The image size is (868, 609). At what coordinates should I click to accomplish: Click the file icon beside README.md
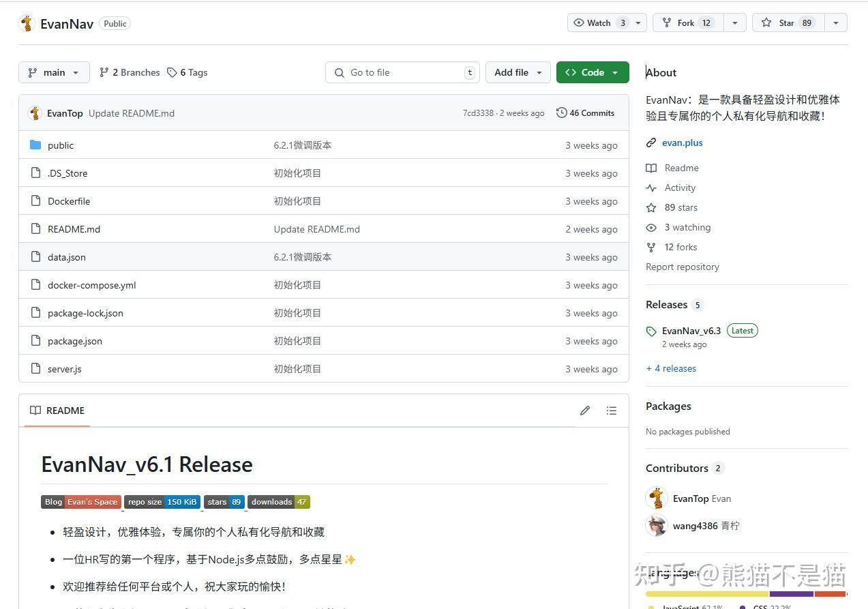(x=35, y=228)
